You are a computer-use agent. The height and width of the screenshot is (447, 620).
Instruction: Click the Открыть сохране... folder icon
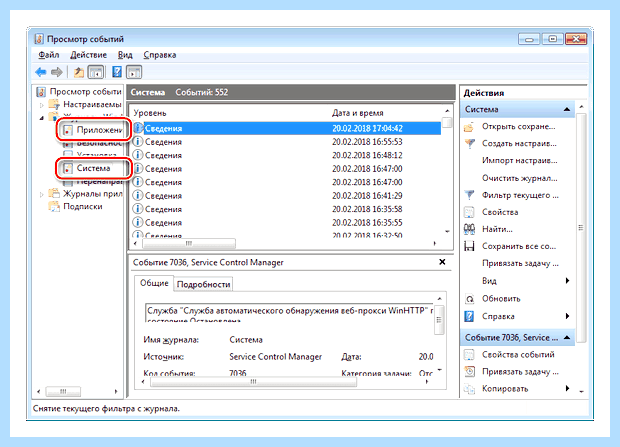point(469,127)
